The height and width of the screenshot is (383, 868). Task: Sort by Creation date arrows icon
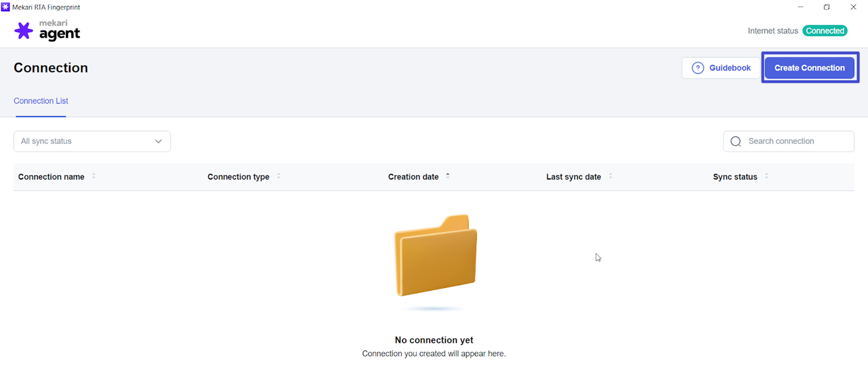448,176
